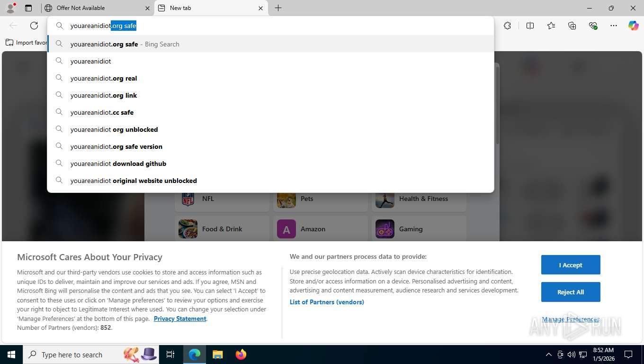
Task: Open the tab actions menu icon
Action: 28,8
